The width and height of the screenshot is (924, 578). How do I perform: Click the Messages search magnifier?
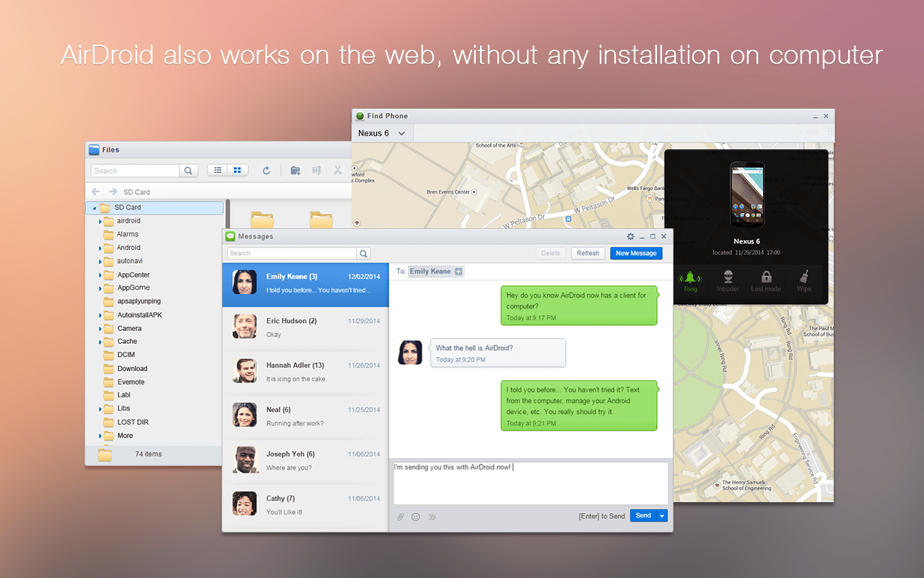click(364, 254)
